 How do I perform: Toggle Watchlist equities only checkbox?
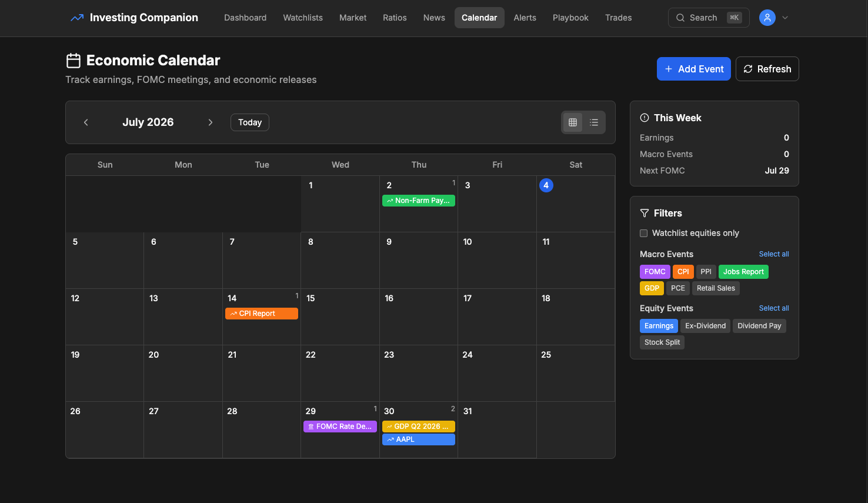(644, 233)
